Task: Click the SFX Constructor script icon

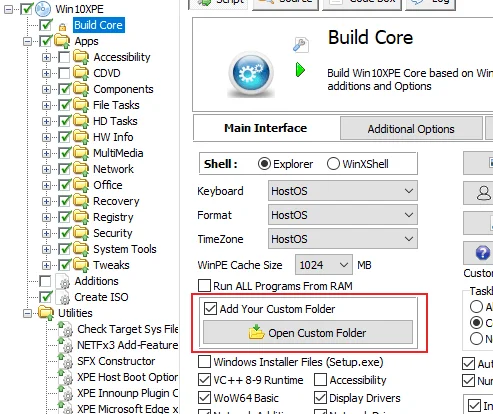Action: 66,361
